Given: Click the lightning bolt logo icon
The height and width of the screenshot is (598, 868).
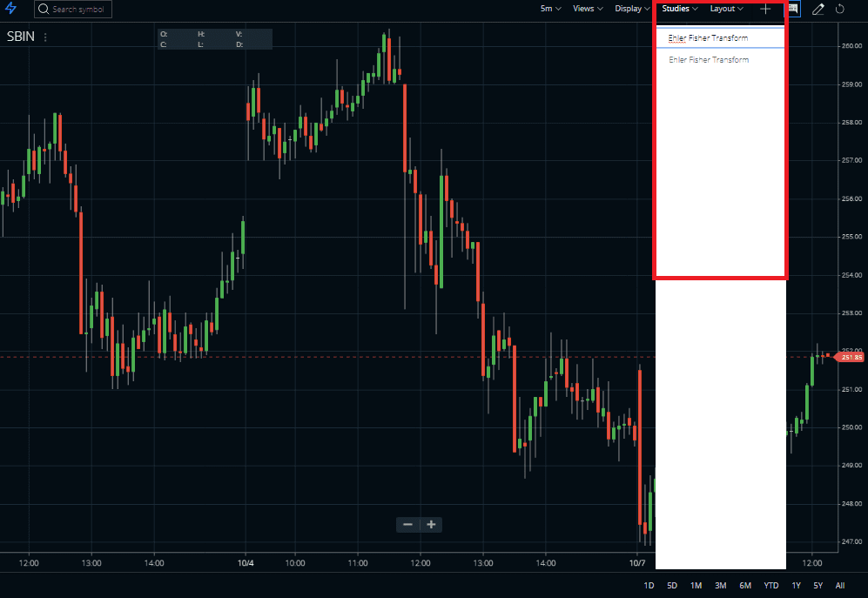Looking at the screenshot, I should tap(10, 9).
